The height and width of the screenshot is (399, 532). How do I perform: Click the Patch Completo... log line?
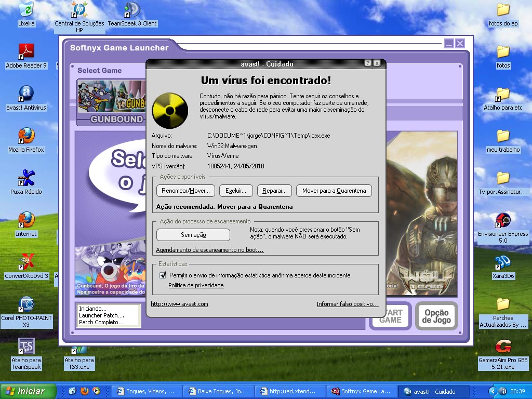(x=101, y=322)
